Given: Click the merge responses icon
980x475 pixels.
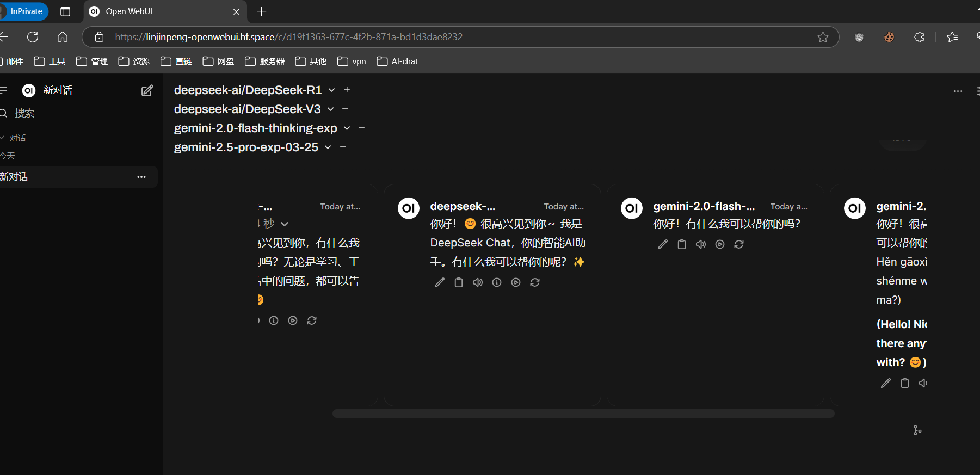Looking at the screenshot, I should coord(917,430).
